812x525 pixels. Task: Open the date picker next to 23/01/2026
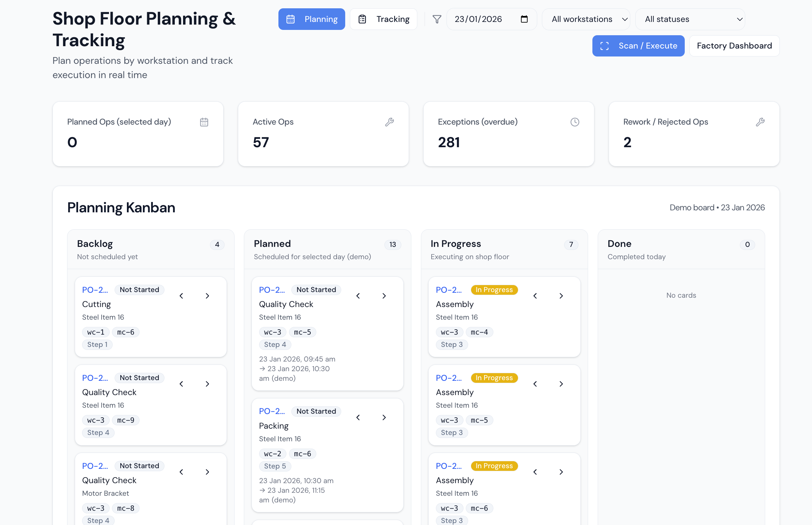point(524,19)
